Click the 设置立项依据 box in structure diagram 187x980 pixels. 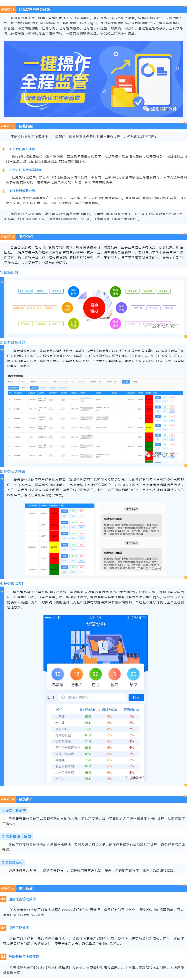(25, 292)
